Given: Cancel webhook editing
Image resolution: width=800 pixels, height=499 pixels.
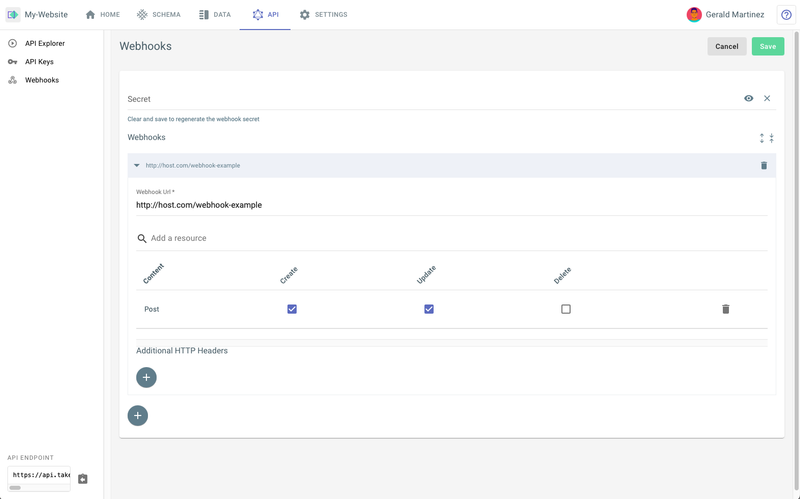Looking at the screenshot, I should coord(727,46).
